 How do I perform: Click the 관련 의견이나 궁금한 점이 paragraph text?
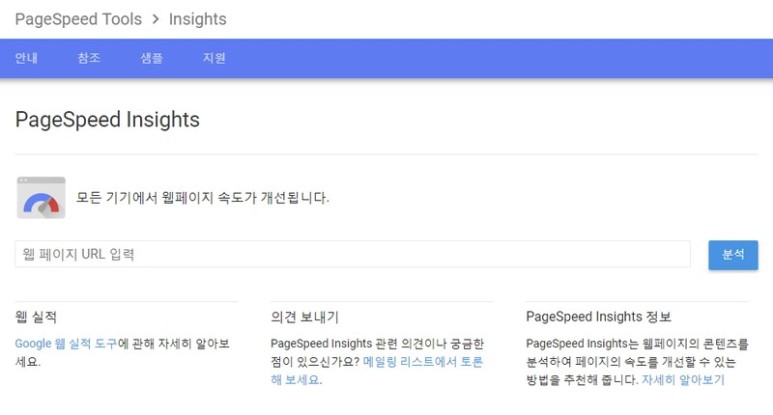pyautogui.click(x=376, y=344)
